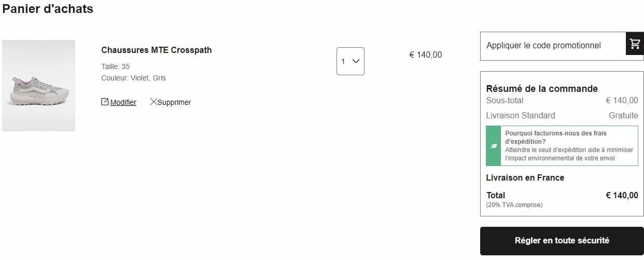Click the 'Modifier' link
The height and width of the screenshot is (260, 644).
(x=123, y=102)
